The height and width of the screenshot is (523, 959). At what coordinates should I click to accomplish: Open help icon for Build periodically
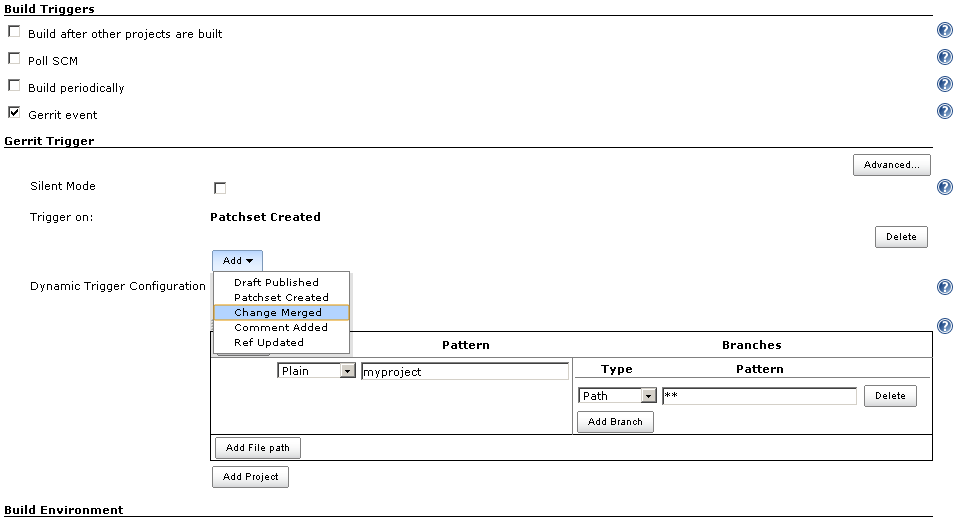pyautogui.click(x=945, y=84)
